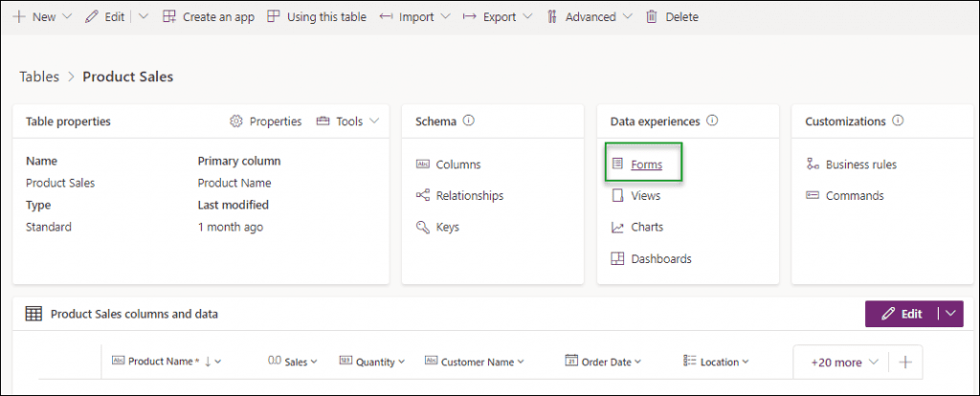Expand the New dropdown chevron

[67, 17]
